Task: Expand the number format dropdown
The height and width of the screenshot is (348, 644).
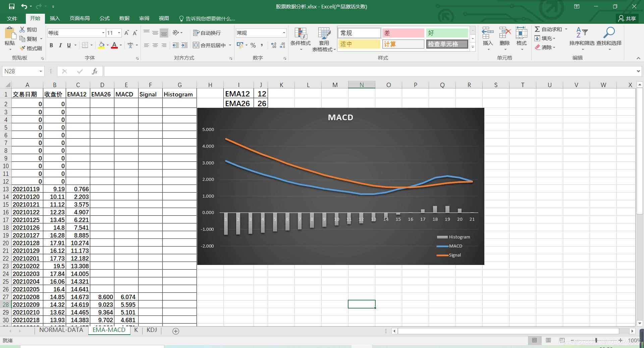Action: (x=284, y=33)
